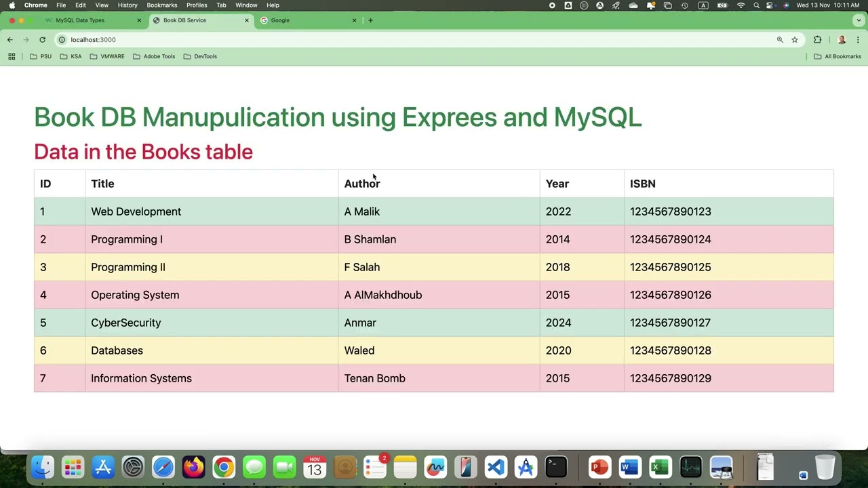Open the Wi-Fi status menu
The image size is (868, 488).
point(741,5)
